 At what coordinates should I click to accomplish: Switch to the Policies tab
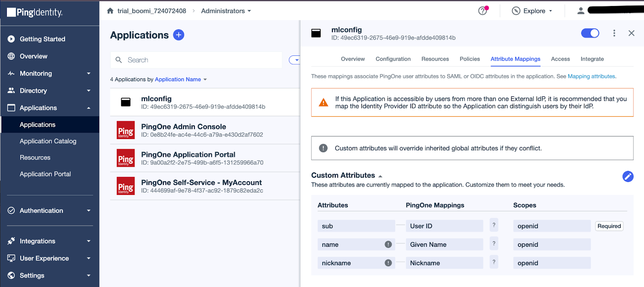click(x=469, y=59)
